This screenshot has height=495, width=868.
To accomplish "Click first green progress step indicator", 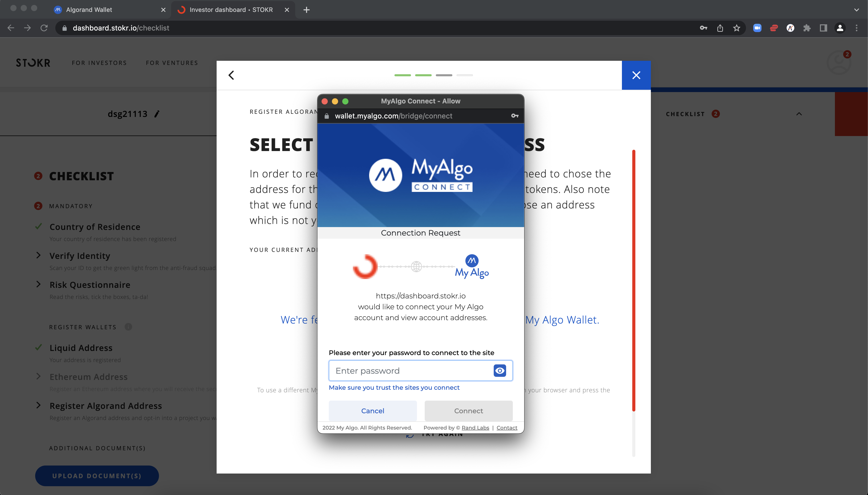I will click(402, 75).
